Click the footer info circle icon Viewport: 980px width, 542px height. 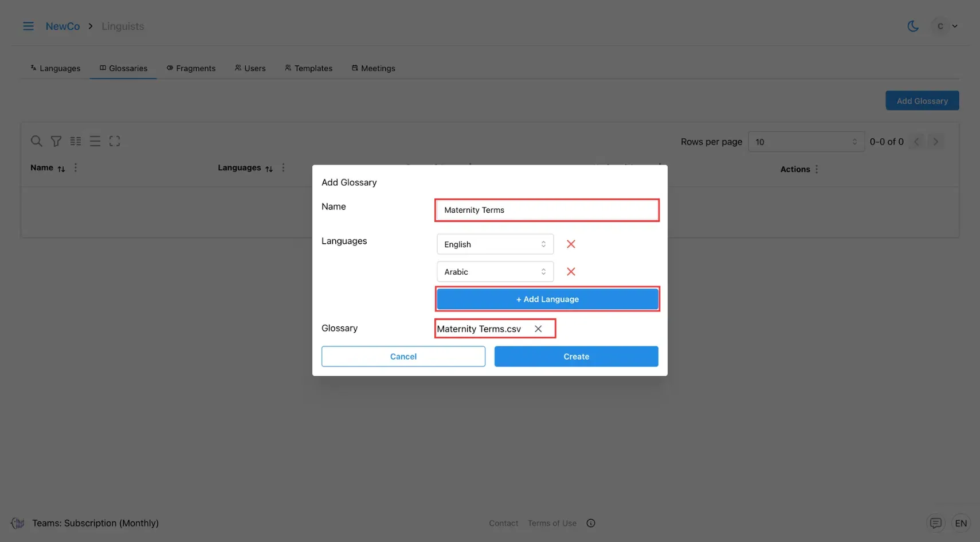(591, 523)
